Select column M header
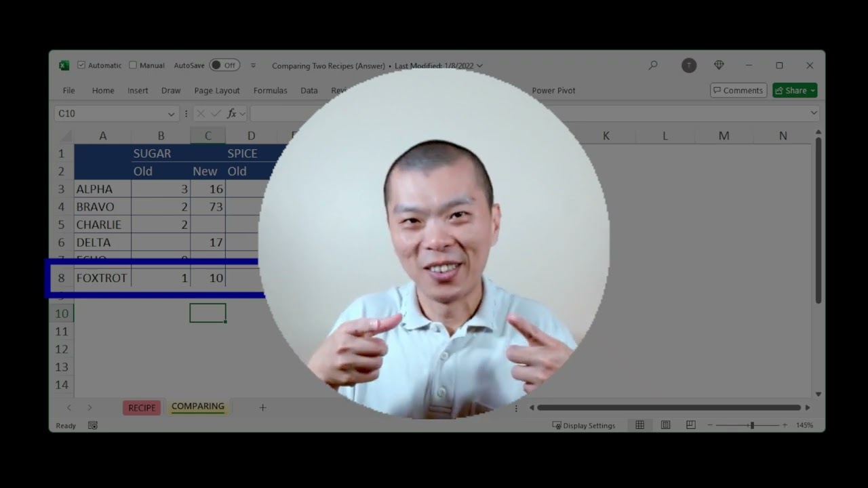868x488 pixels. [724, 136]
